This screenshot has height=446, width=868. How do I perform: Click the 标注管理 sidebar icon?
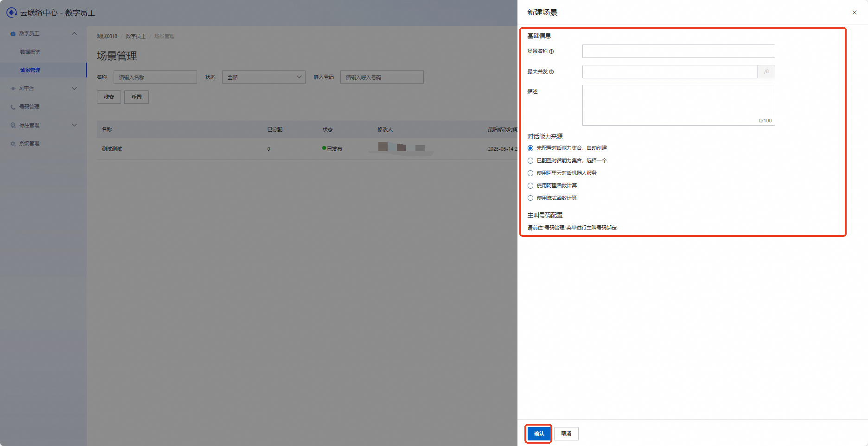pyautogui.click(x=13, y=125)
